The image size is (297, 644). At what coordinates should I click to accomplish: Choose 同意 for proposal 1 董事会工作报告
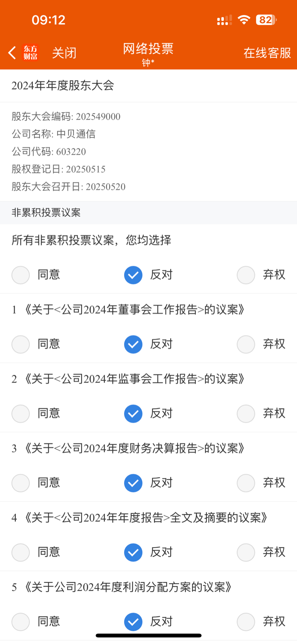pos(21,344)
